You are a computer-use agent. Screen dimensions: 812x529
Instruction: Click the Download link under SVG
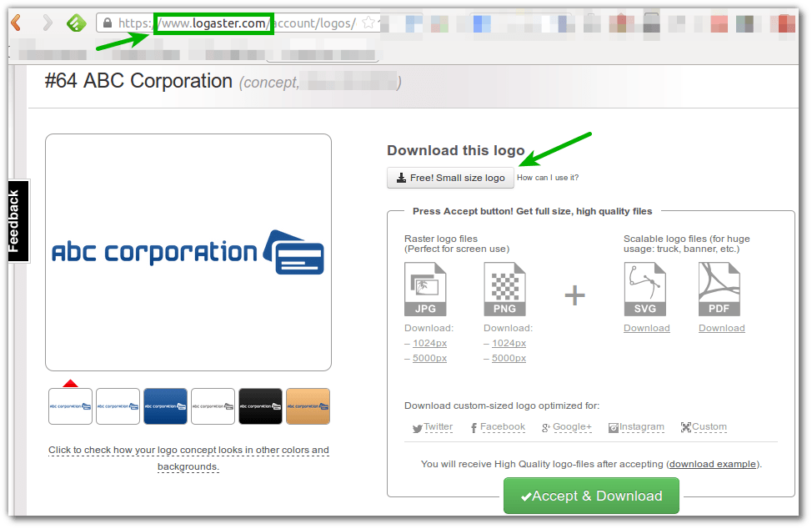646,328
